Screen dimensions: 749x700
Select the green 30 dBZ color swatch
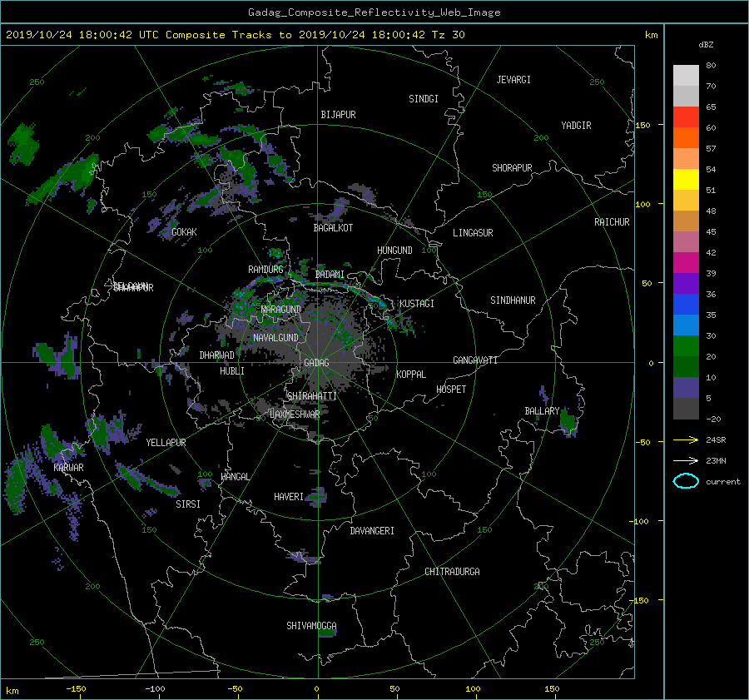[686, 345]
